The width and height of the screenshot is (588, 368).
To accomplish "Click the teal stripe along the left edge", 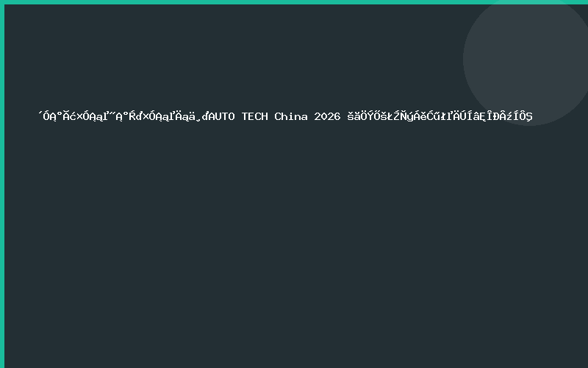I will [2, 184].
